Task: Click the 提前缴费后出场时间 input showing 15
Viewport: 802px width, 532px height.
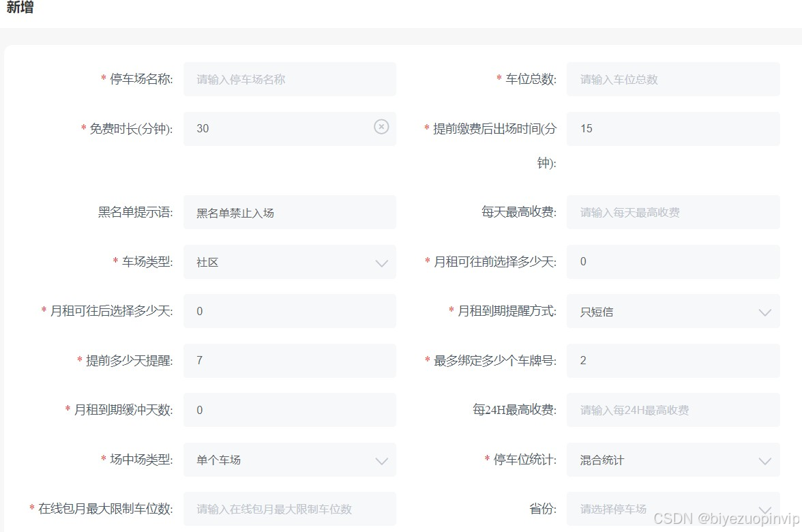Action: 673,128
